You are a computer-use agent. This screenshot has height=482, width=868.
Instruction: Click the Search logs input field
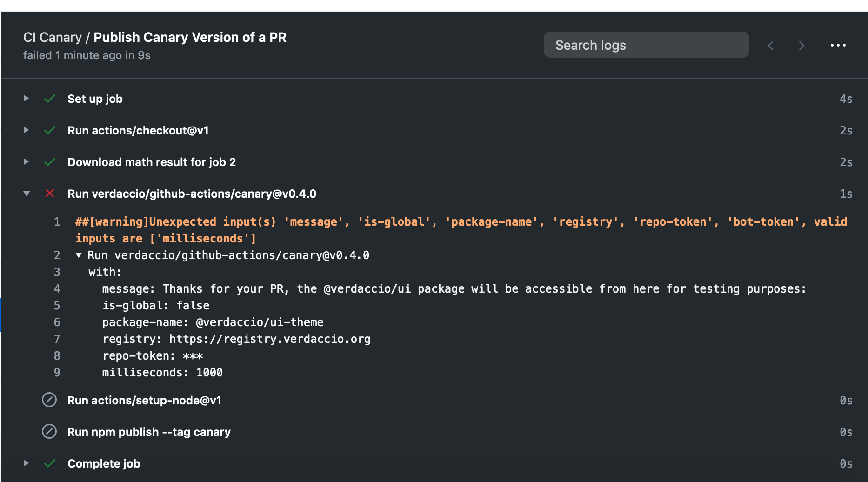point(646,45)
